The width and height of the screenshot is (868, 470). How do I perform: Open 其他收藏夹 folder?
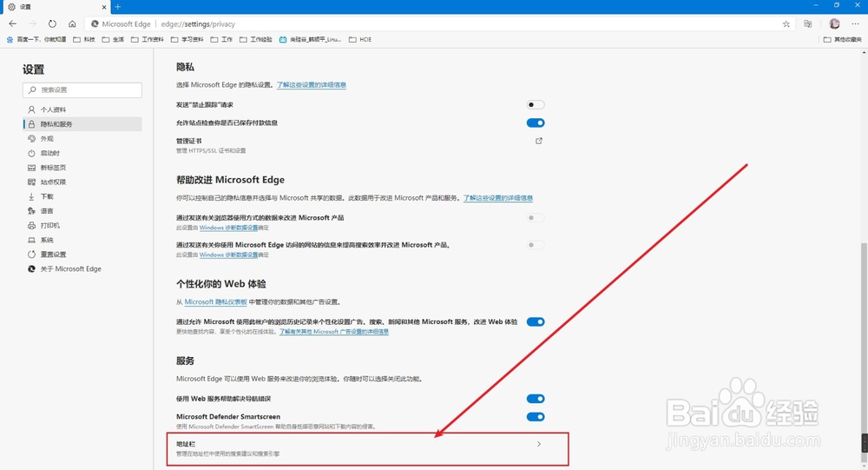coord(843,39)
